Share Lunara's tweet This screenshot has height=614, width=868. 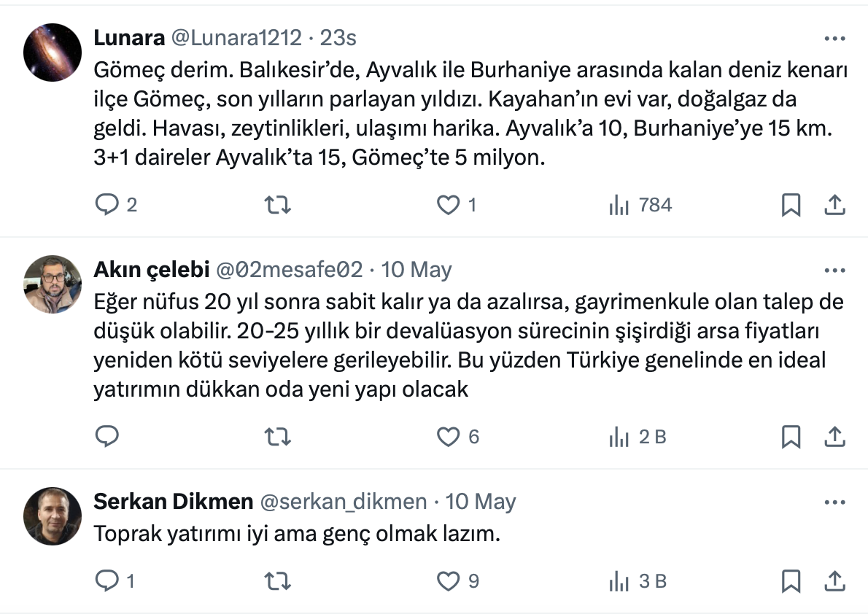pyautogui.click(x=834, y=206)
